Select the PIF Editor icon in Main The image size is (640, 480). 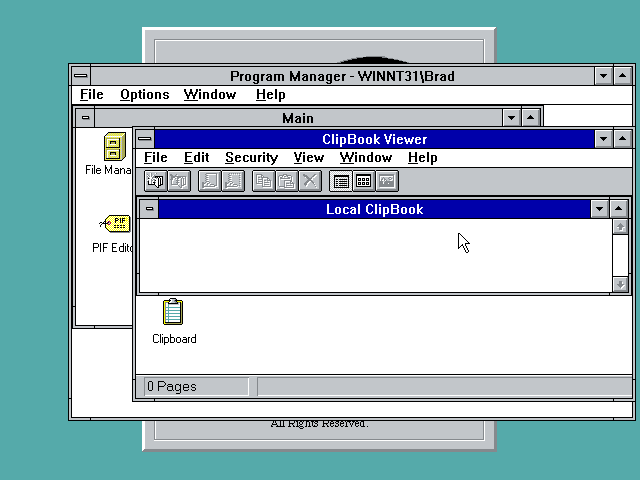click(115, 224)
